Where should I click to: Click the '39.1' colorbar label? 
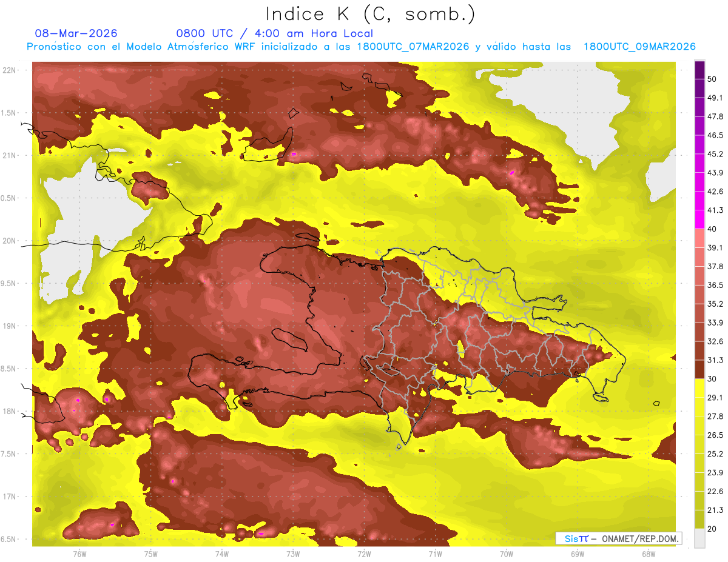(715, 247)
